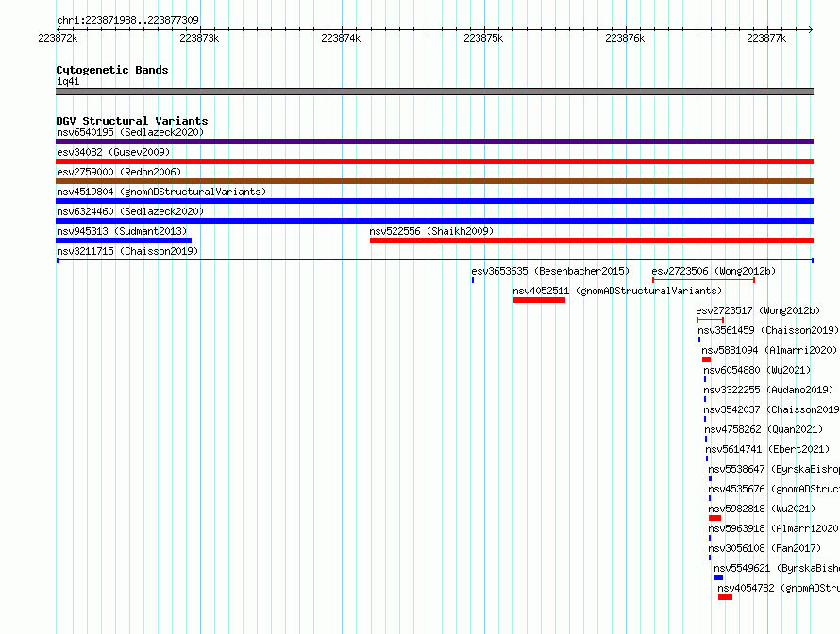The height and width of the screenshot is (634, 840).
Task: Click the red nsv522556 variant bar
Action: 592,241
